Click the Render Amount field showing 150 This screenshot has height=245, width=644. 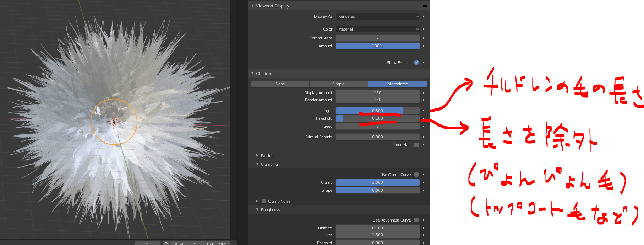coord(378,100)
